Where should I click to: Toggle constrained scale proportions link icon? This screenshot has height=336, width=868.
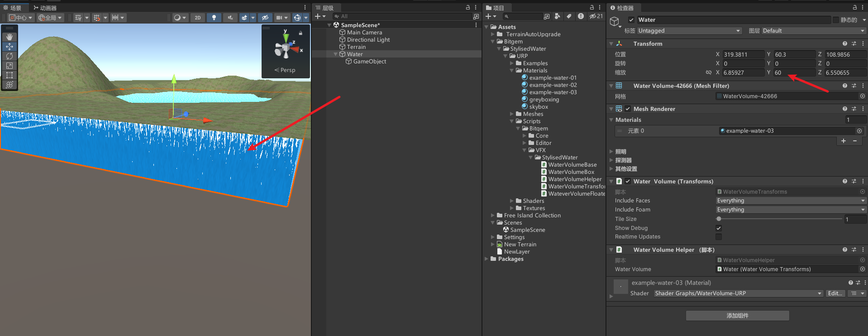pyautogui.click(x=708, y=72)
